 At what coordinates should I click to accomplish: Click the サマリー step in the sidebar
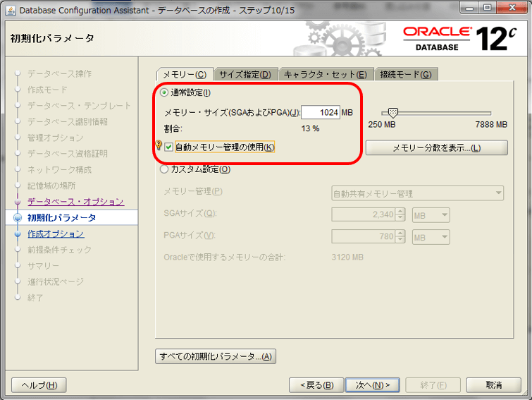point(43,266)
